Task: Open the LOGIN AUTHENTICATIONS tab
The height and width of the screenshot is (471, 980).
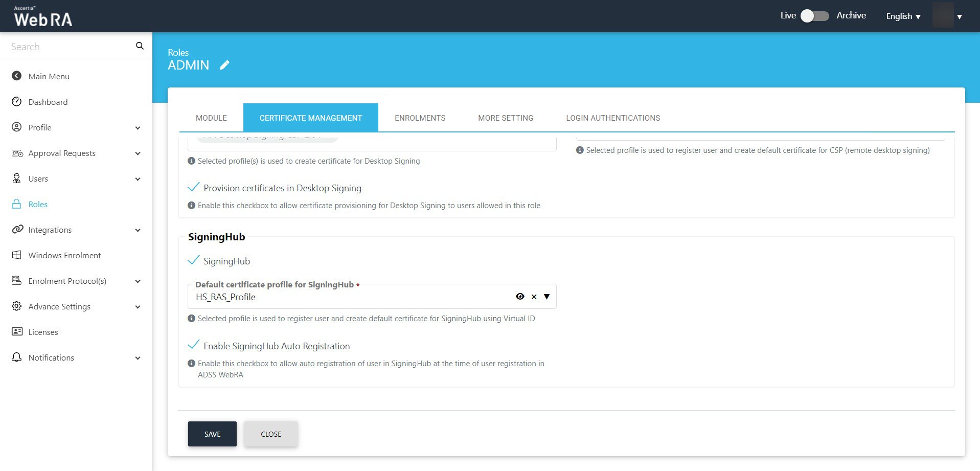Action: tap(612, 118)
